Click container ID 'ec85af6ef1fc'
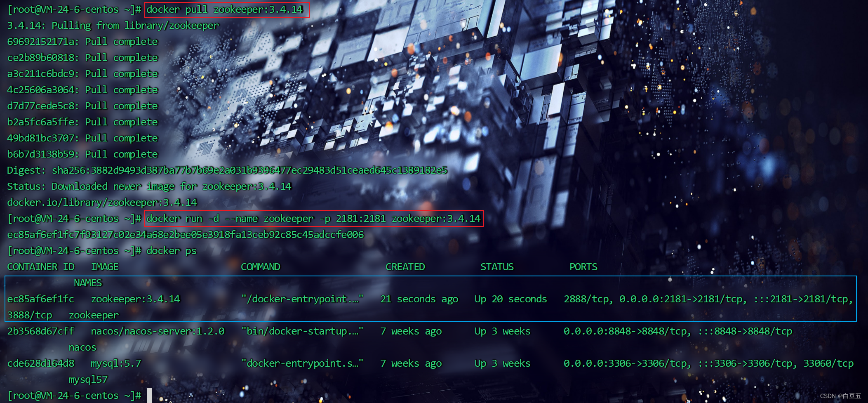Viewport: 868px width, 403px height. (41, 299)
